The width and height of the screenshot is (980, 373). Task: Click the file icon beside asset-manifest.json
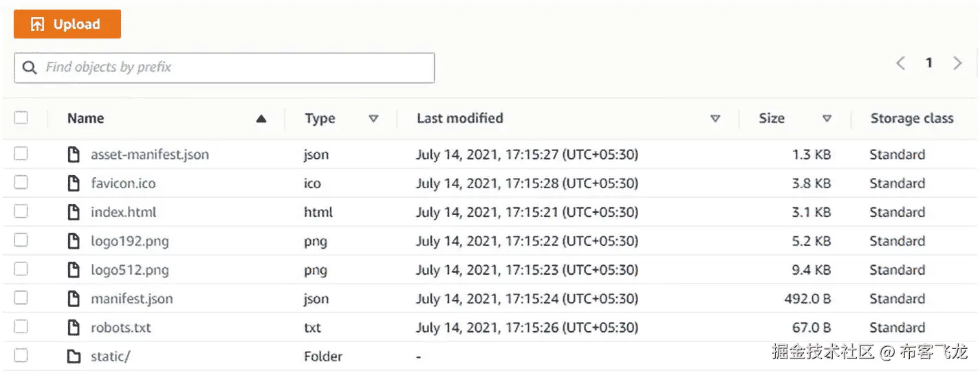74,155
